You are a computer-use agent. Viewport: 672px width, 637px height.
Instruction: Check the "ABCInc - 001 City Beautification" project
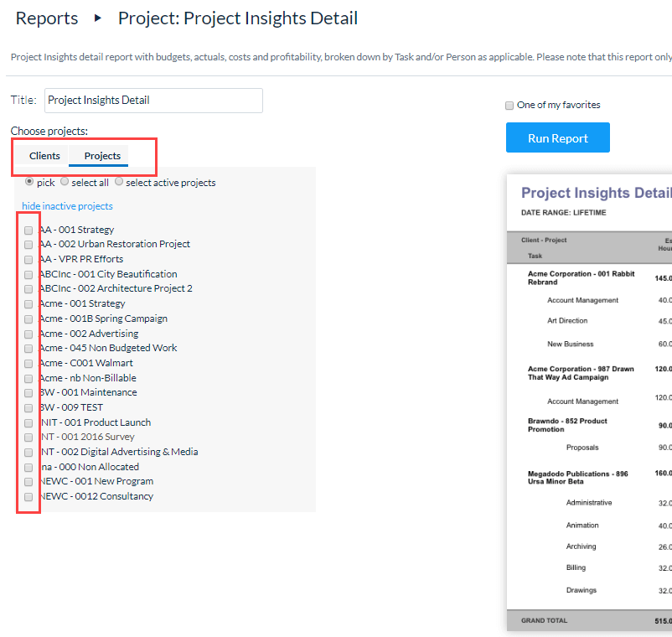coord(29,274)
